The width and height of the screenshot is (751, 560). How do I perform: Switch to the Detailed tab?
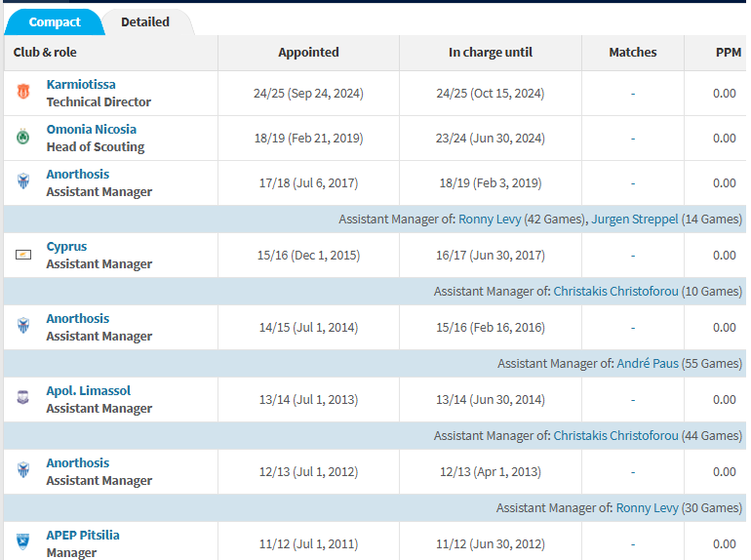tap(145, 22)
